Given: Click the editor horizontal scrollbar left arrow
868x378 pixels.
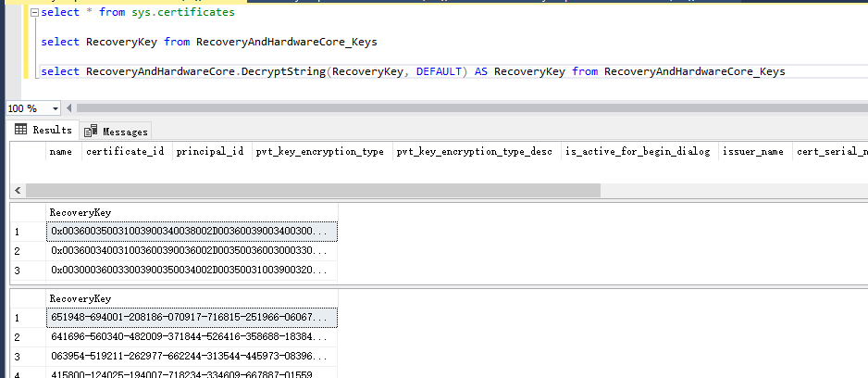Looking at the screenshot, I should tap(69, 108).
